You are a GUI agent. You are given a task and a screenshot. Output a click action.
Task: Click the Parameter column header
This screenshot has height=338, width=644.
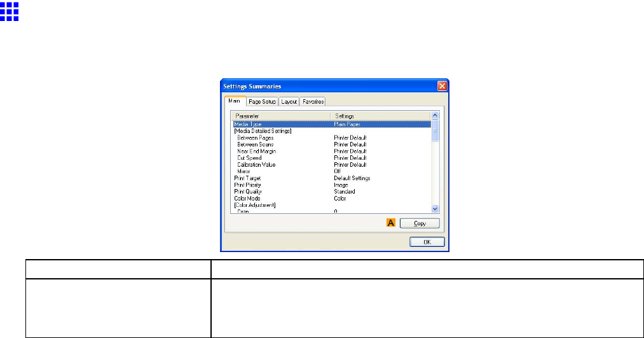pos(281,116)
